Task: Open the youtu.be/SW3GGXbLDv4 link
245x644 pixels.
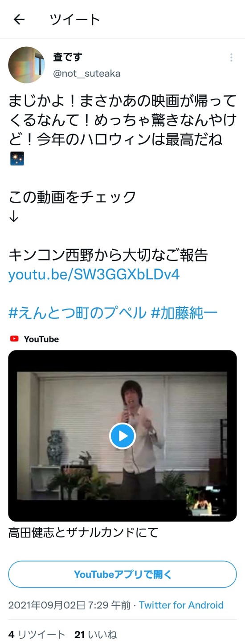Action: point(94,274)
